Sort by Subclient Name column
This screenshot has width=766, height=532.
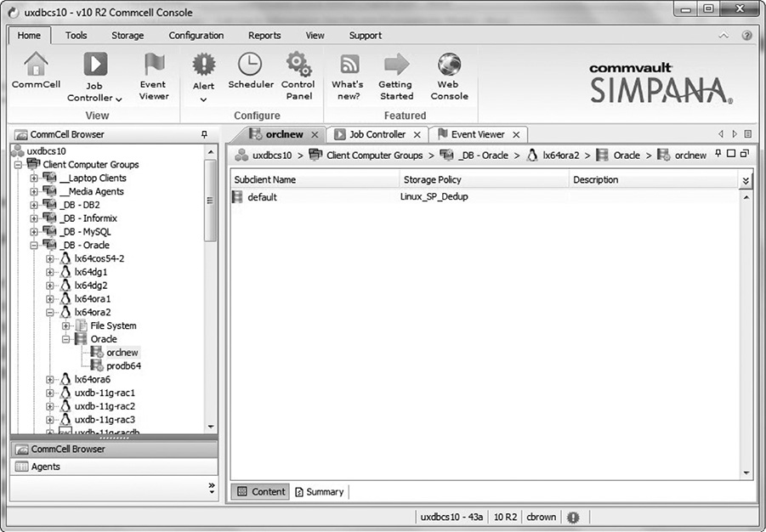pyautogui.click(x=315, y=180)
